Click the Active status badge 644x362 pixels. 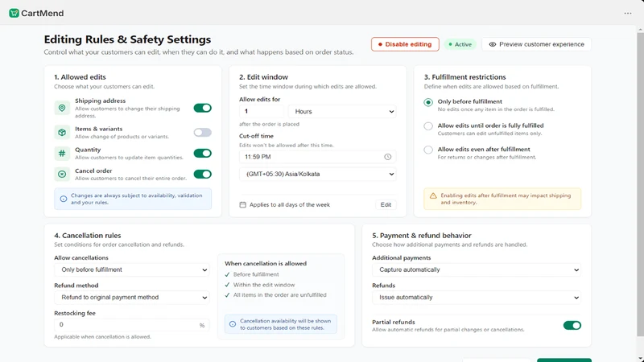pyautogui.click(x=460, y=44)
